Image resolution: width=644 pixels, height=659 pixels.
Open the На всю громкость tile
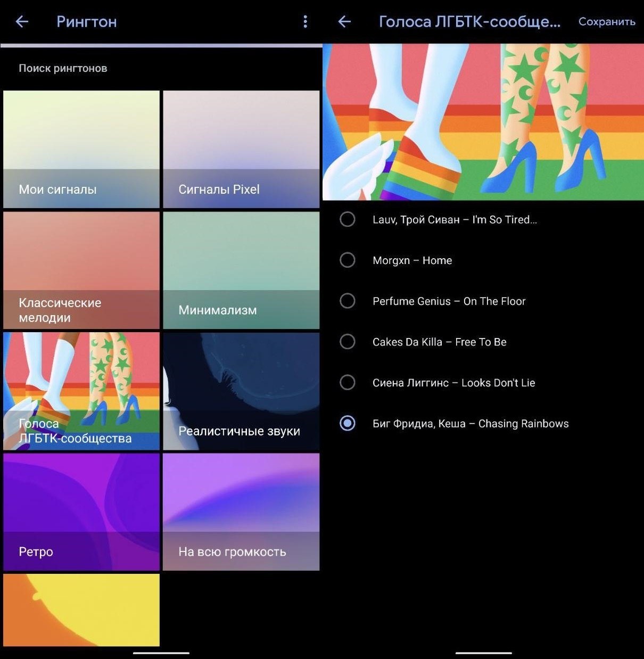coord(241,512)
